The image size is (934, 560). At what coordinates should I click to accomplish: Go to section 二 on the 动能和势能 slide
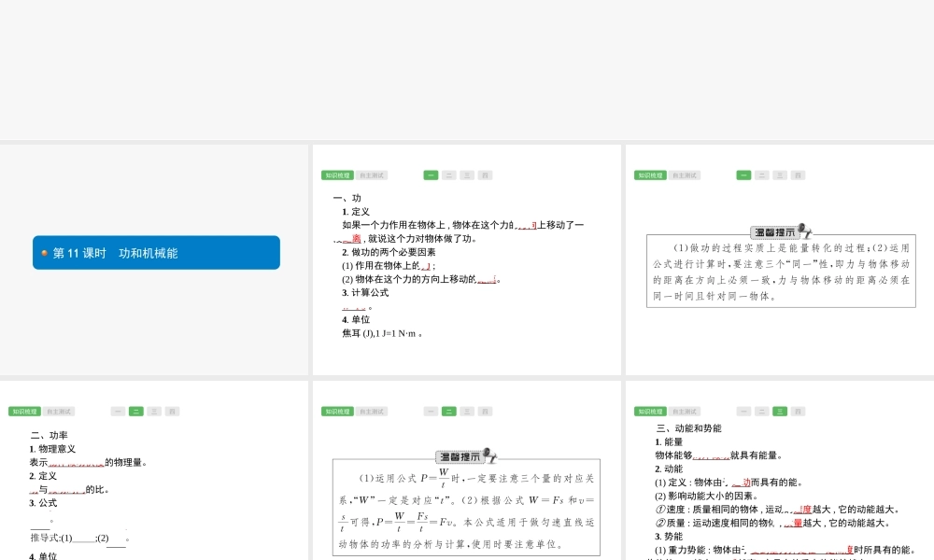click(761, 412)
